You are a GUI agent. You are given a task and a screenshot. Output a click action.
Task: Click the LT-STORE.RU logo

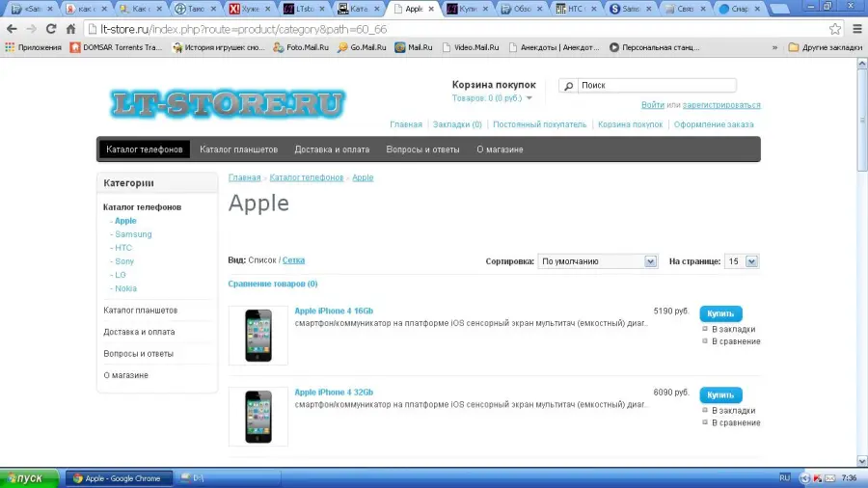(228, 103)
